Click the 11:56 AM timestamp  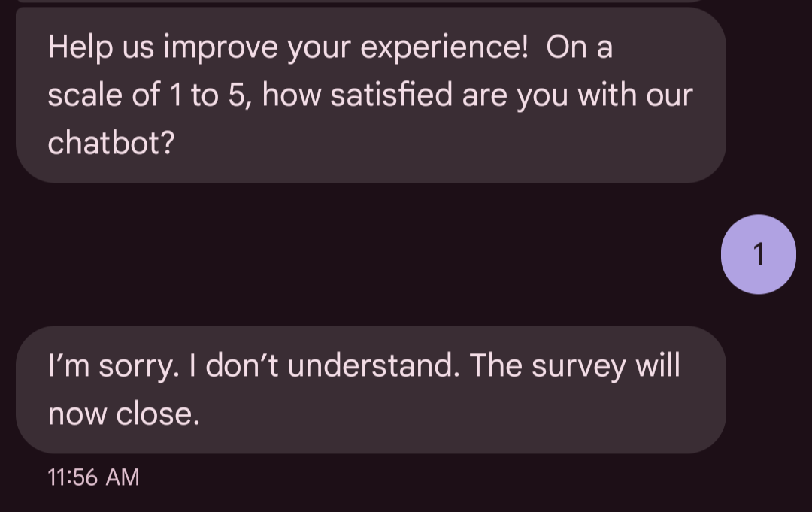pos(93,477)
